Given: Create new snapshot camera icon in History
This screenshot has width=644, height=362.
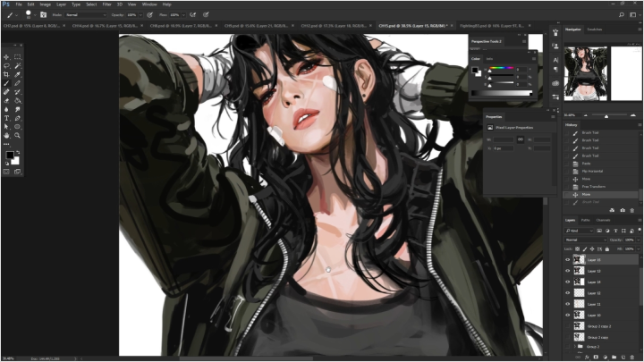Looking at the screenshot, I should coord(623,210).
